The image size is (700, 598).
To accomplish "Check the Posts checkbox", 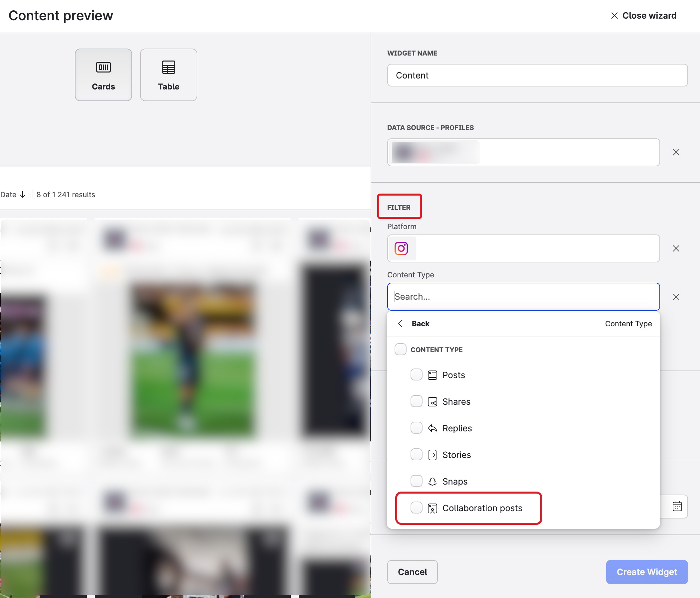I will click(x=416, y=375).
